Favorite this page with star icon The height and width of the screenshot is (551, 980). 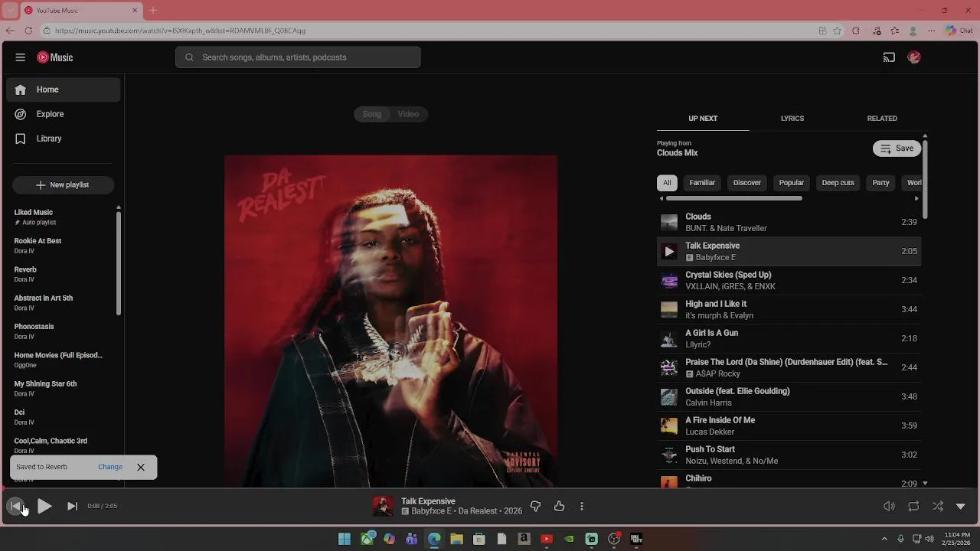838,31
